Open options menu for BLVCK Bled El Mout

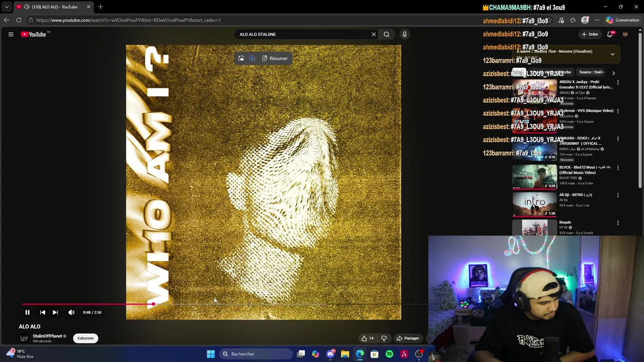pyautogui.click(x=618, y=167)
